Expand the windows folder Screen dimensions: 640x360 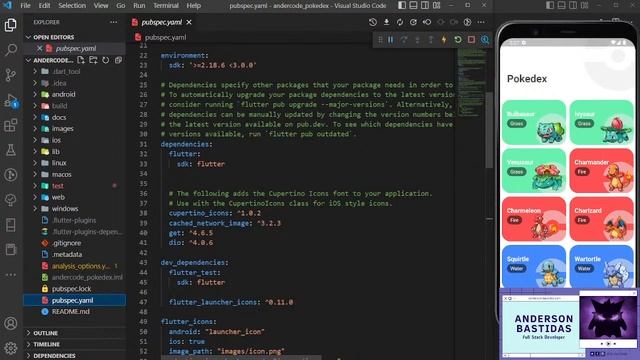pyautogui.click(x=75, y=209)
